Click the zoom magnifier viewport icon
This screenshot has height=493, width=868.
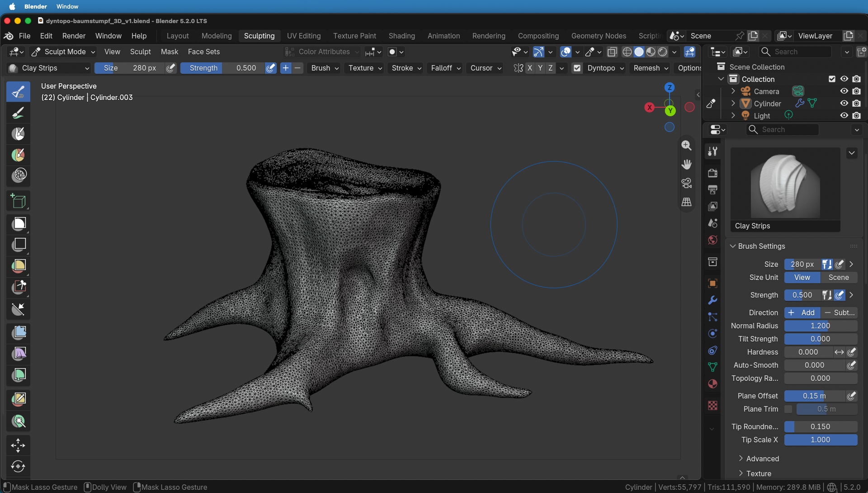(686, 145)
